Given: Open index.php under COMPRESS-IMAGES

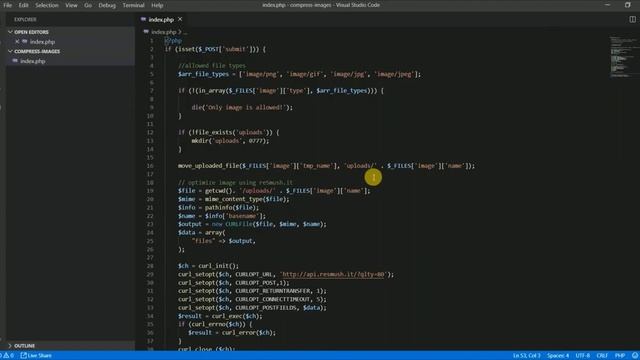Looking at the screenshot, I should click(33, 61).
